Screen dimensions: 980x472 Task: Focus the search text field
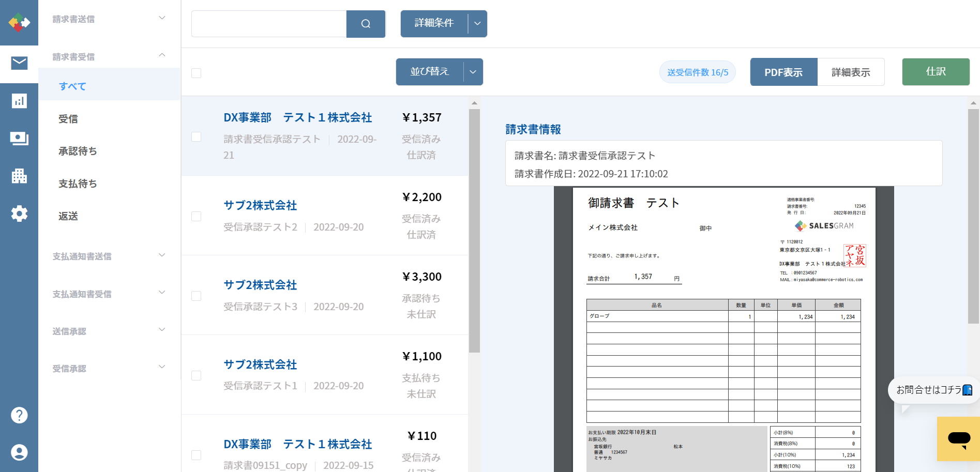pos(269,24)
